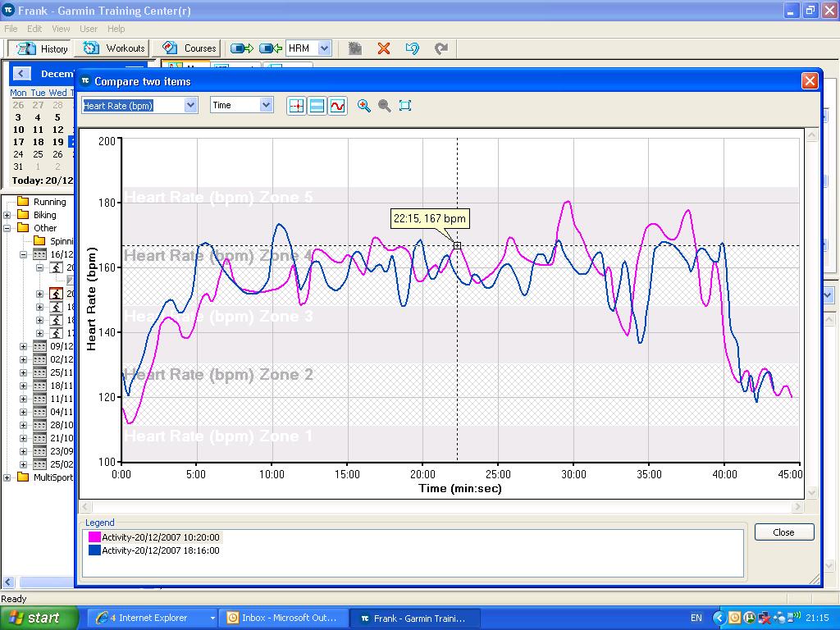Click the send to device icon
The image size is (840, 630).
(242, 48)
